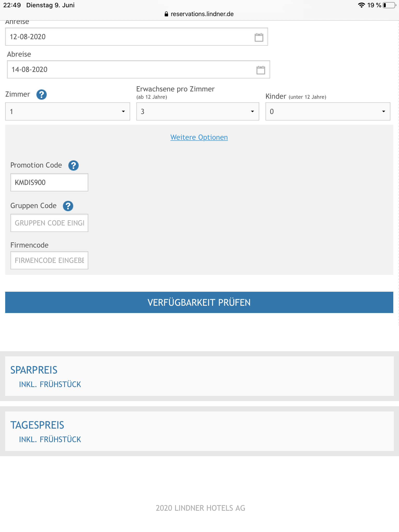Tap the lock icon beside the URL

[166, 14]
